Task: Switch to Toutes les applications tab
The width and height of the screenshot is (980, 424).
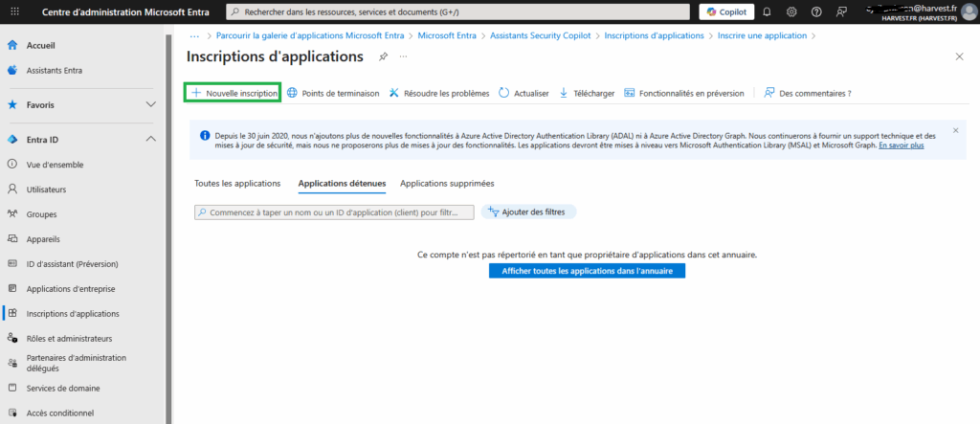Action: click(x=237, y=183)
